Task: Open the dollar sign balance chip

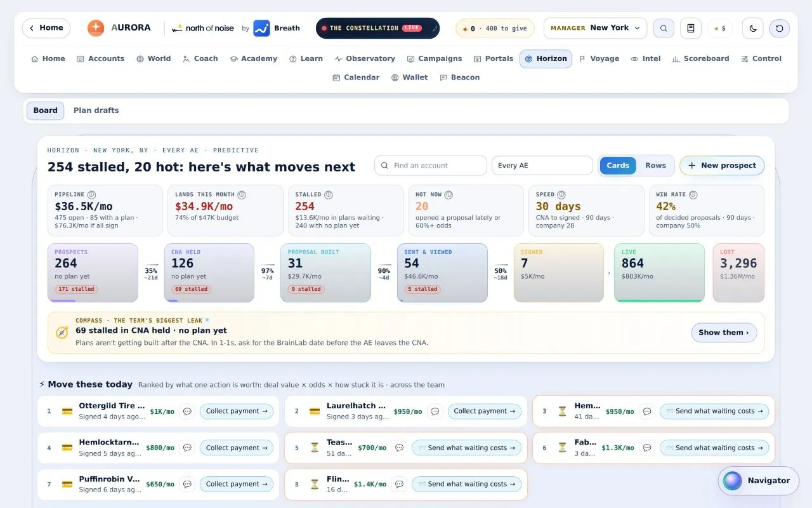Action: pyautogui.click(x=720, y=28)
